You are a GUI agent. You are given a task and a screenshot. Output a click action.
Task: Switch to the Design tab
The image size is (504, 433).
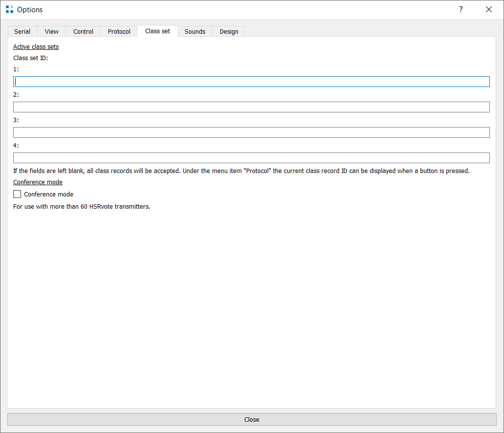pyautogui.click(x=229, y=31)
